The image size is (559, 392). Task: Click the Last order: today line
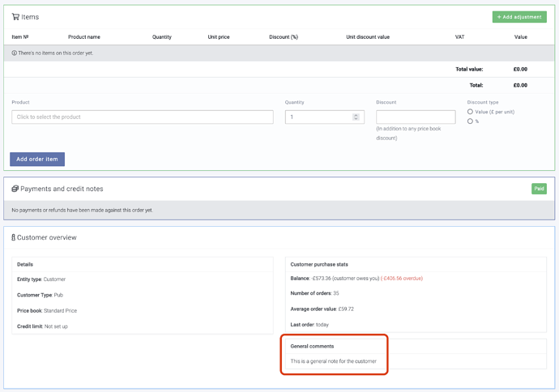tap(309, 325)
